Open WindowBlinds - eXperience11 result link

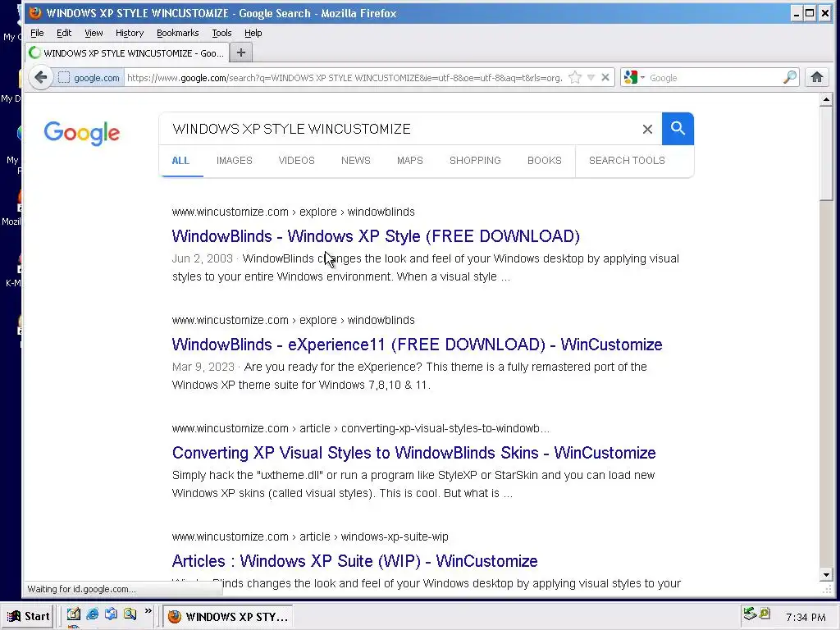pyautogui.click(x=417, y=345)
